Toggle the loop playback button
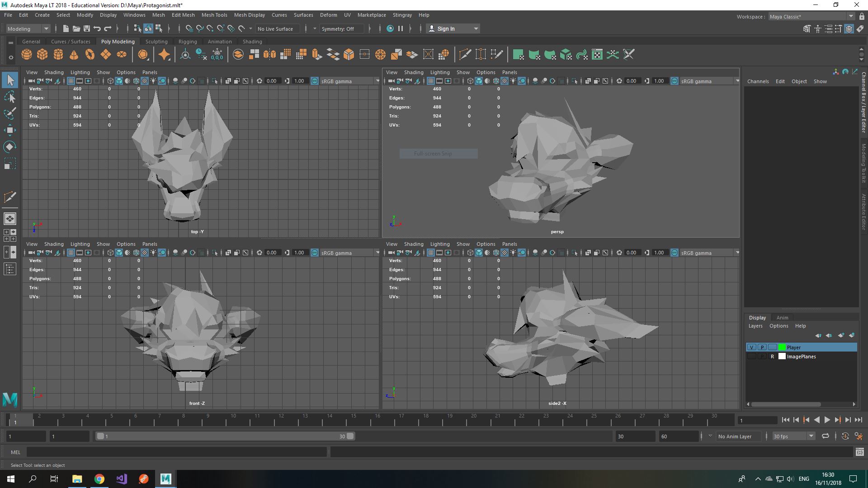This screenshot has width=868, height=488. pos(826,436)
